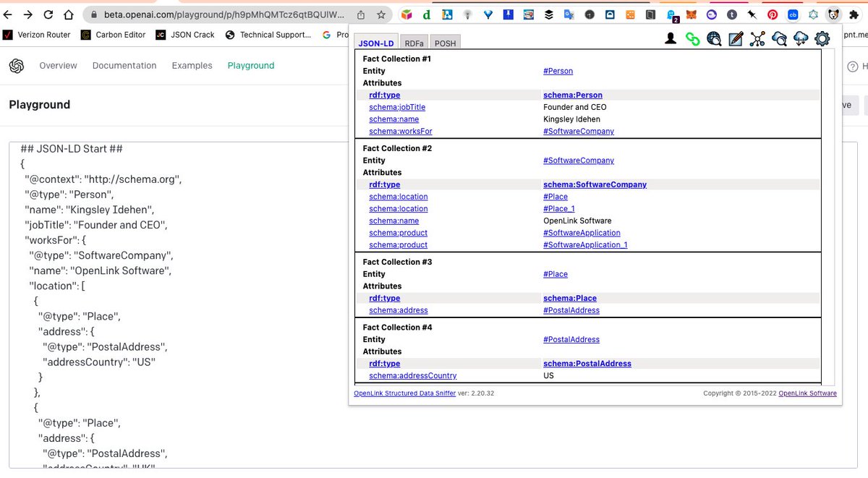Click the stacked layers Buffer extension icon

click(x=549, y=14)
